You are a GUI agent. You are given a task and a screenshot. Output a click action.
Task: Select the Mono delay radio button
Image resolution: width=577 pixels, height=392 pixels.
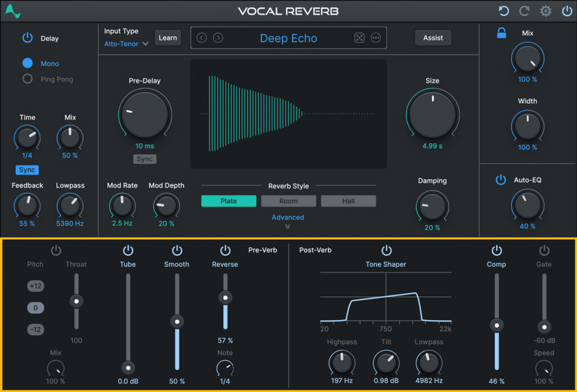28,63
